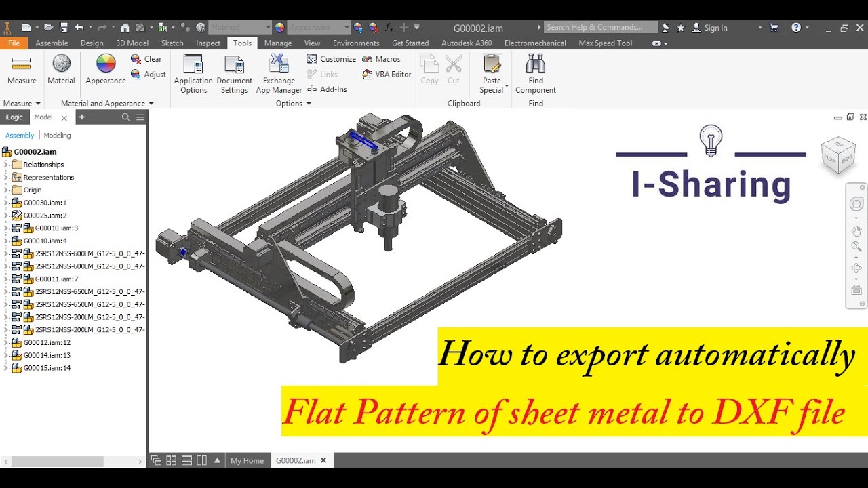Screen dimensions: 868x488
Task: Open Appearance combo box in title bar
Action: (319, 28)
